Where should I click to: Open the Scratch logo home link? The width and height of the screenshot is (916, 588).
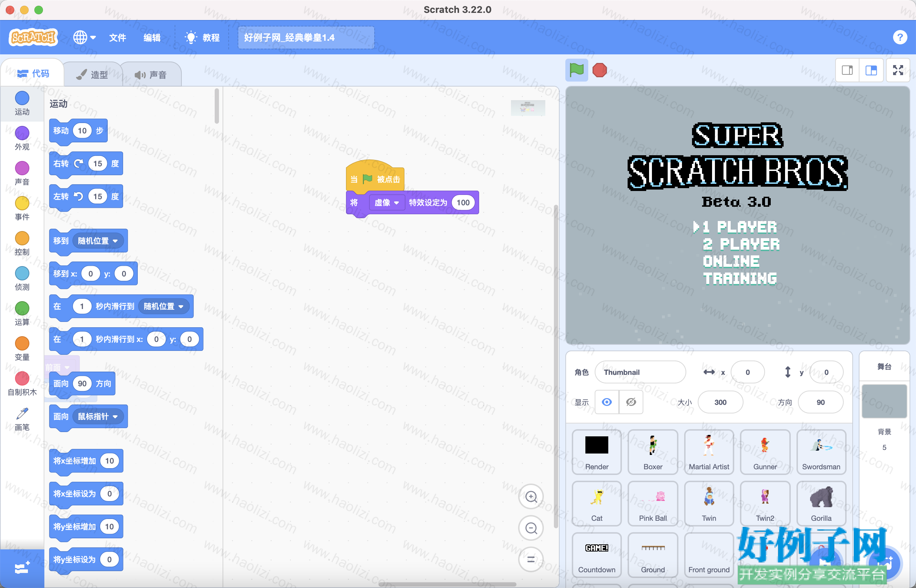(x=33, y=38)
